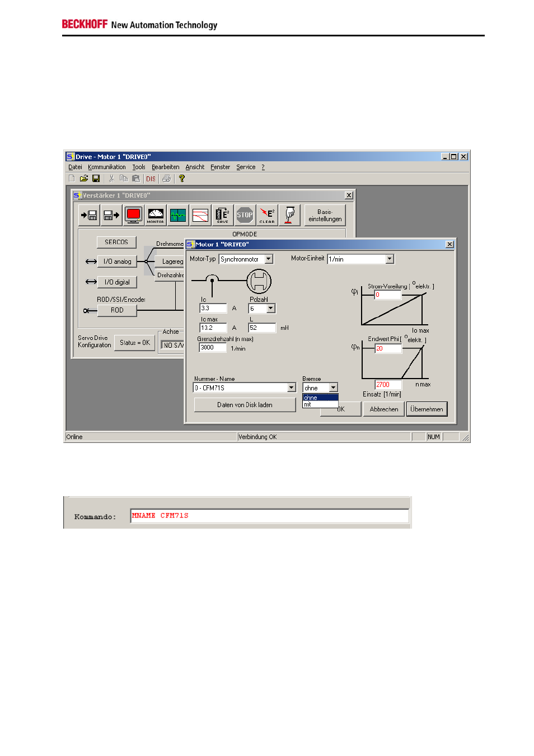
Task: Select 'ohne' in Bremse list
Action: coord(321,398)
